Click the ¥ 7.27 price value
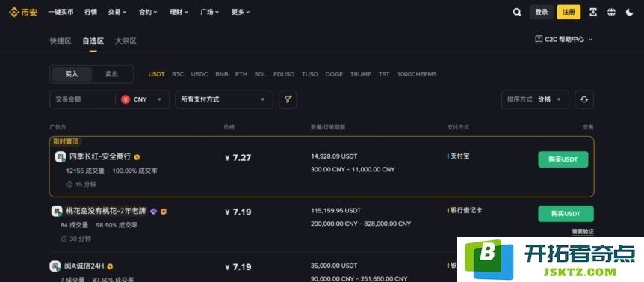Viewport: 644px width, 282px height. tap(238, 157)
